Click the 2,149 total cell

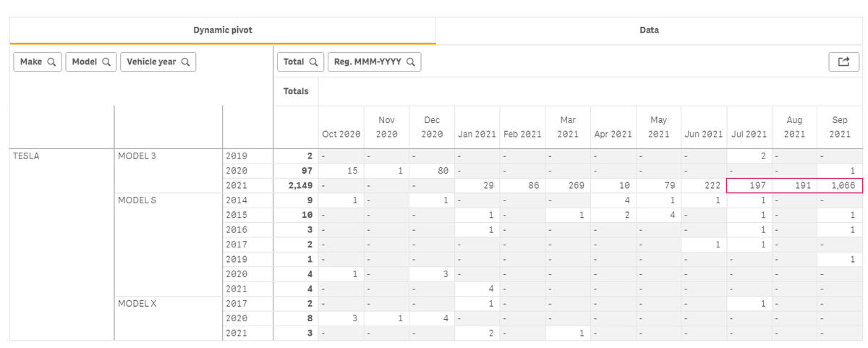coord(296,185)
